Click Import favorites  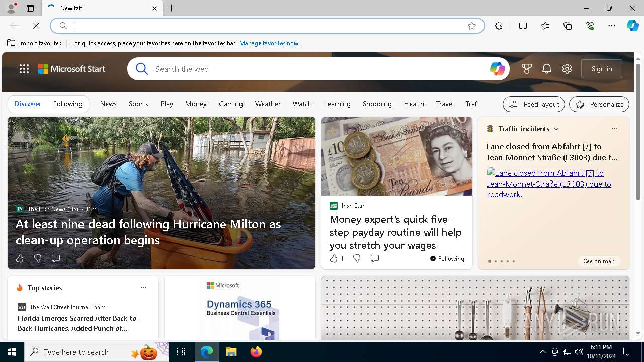point(34,43)
